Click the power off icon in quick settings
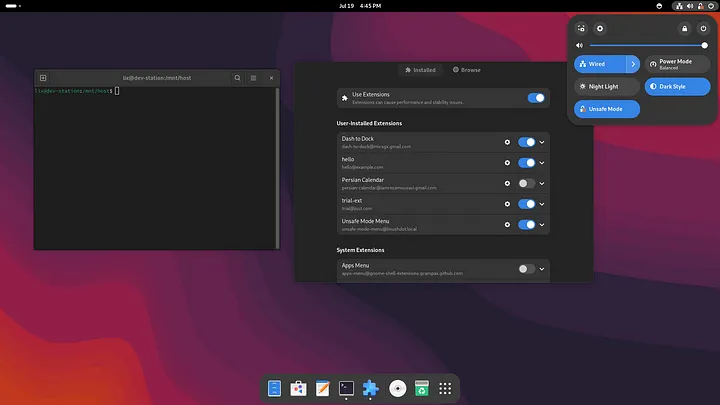 (703, 28)
